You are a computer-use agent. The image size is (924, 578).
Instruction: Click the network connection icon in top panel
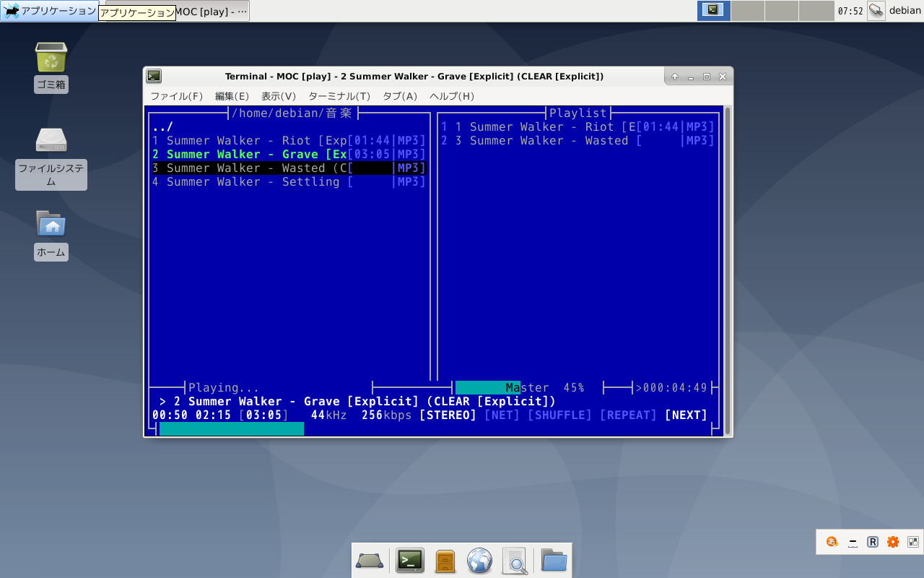(x=876, y=10)
